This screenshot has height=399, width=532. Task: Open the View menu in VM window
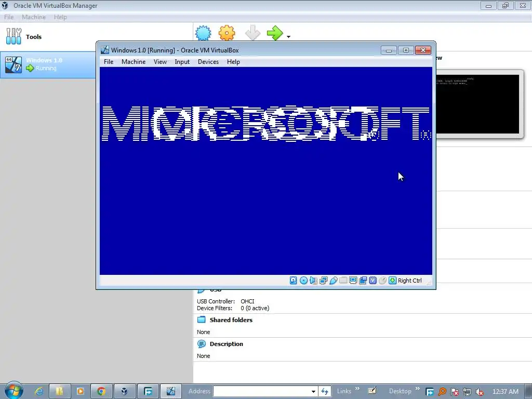[x=160, y=62]
